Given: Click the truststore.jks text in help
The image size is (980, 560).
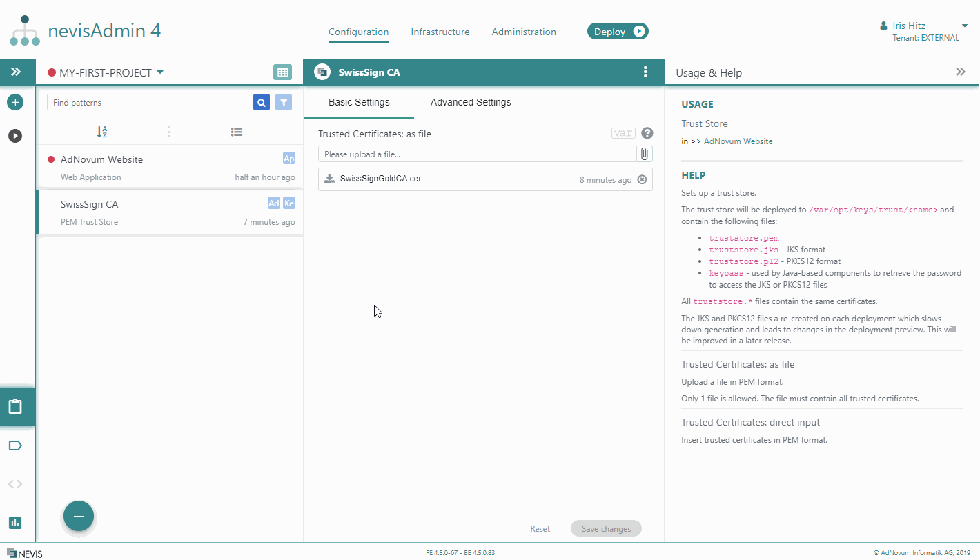Looking at the screenshot, I should pyautogui.click(x=743, y=250).
